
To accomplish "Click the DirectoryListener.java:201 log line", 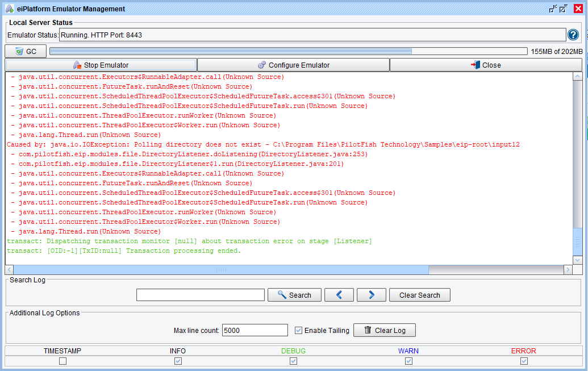I will 177,164.
